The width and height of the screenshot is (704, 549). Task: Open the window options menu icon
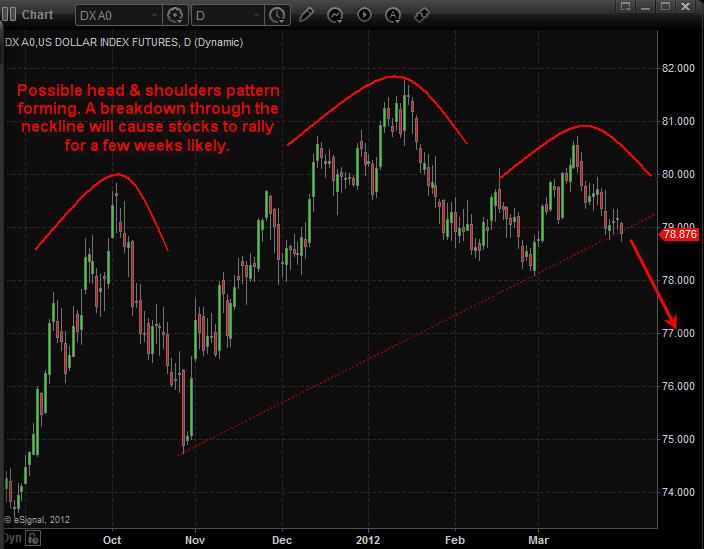click(x=625, y=6)
